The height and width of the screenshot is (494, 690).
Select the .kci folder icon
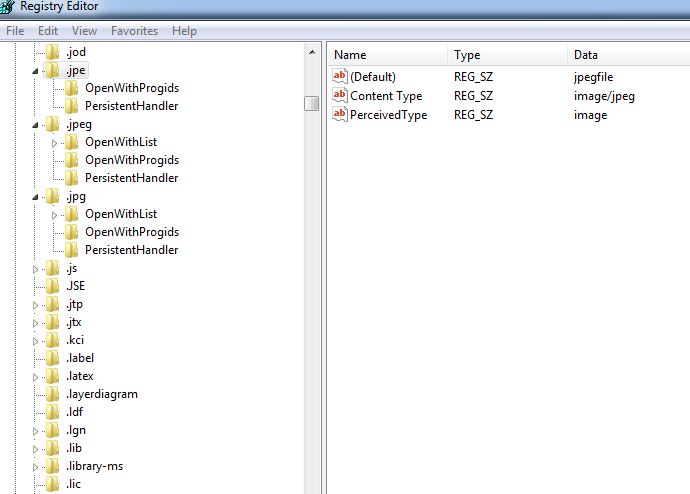(x=52, y=340)
